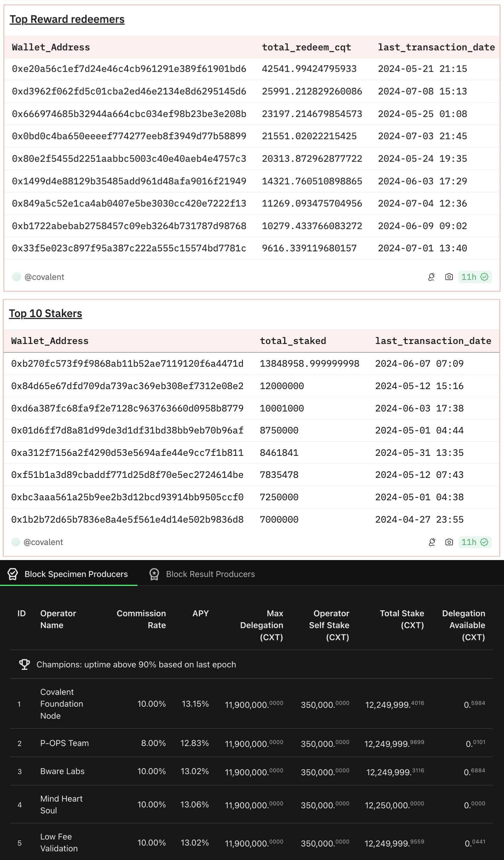Open the Low Fee Validation operator row
Screen dimensions: 504x860
click(x=252, y=842)
